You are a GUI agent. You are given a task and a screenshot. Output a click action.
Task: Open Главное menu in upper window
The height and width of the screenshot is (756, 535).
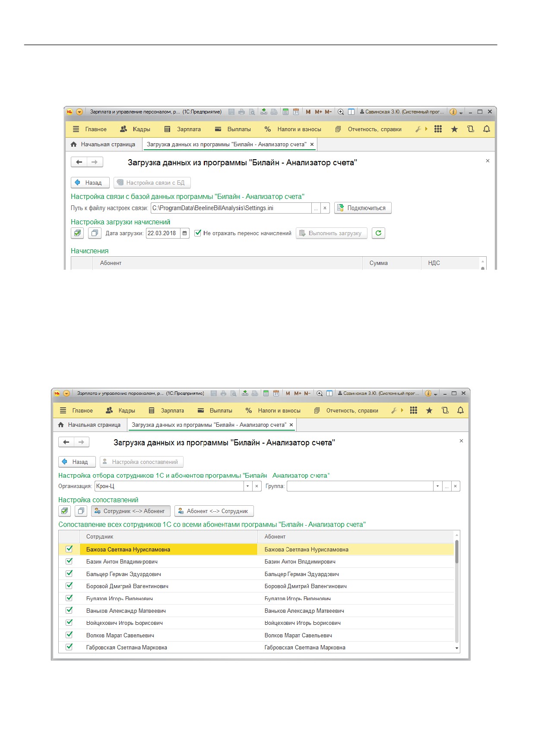90,129
